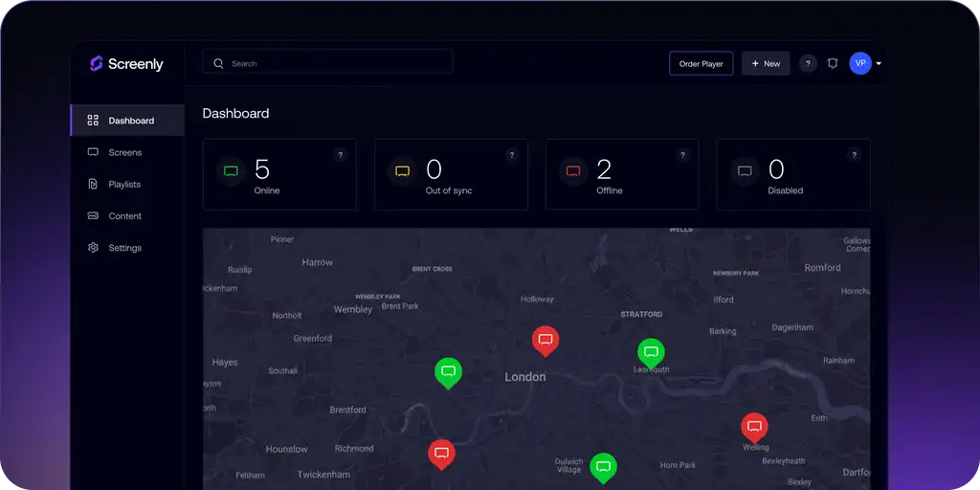The height and width of the screenshot is (490, 980).
Task: Click the Offline card help icon
Action: (682, 155)
